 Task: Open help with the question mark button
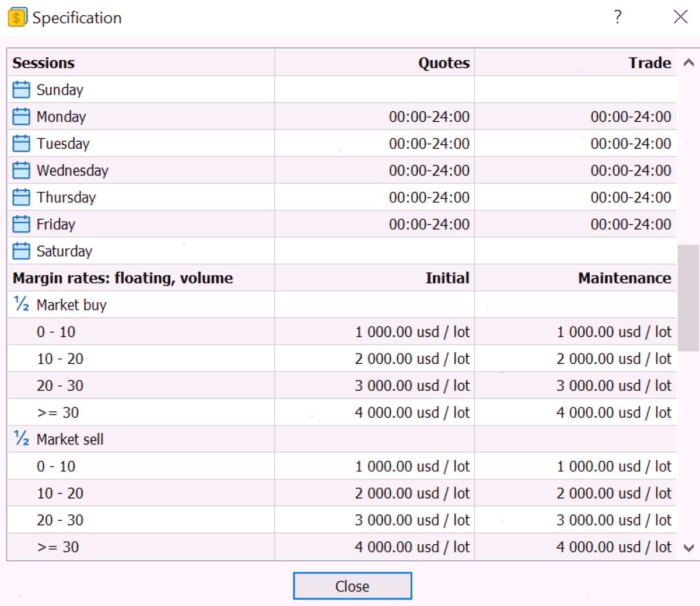(x=618, y=17)
